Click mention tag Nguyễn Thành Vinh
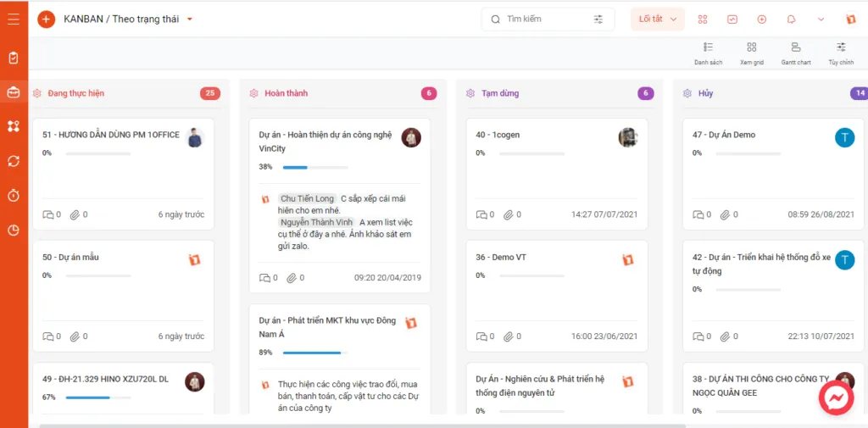 pos(317,223)
